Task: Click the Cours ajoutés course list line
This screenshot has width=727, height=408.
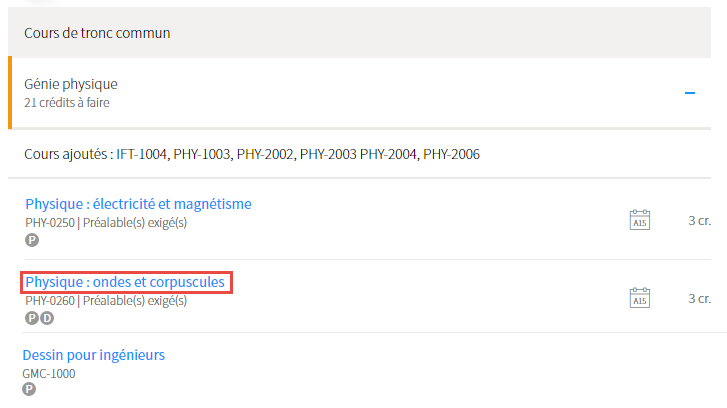Action: (x=252, y=154)
